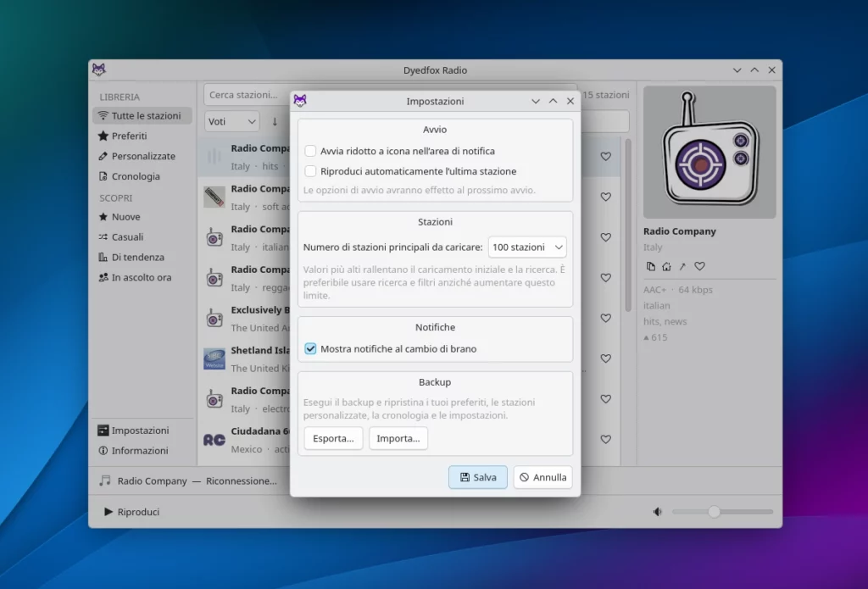The width and height of the screenshot is (868, 589).
Task: Click fox icon in Dyedfox Radio title bar
Action: pyautogui.click(x=99, y=69)
